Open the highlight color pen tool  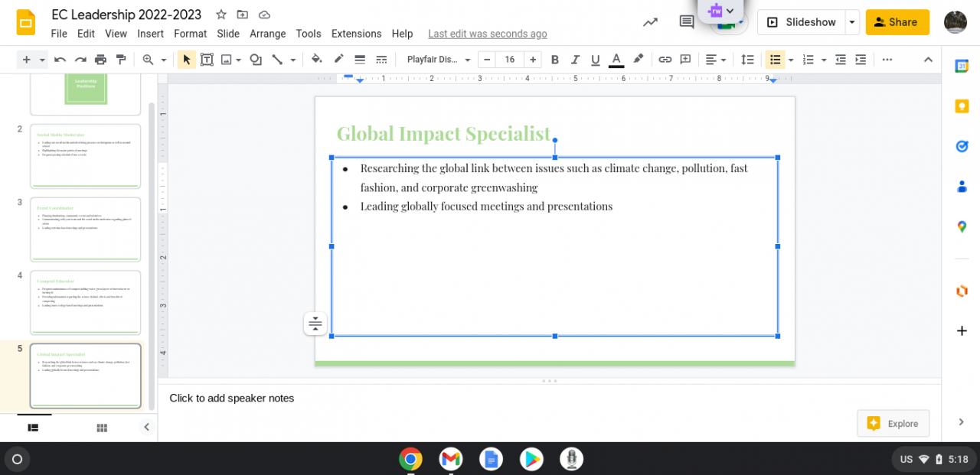click(638, 60)
